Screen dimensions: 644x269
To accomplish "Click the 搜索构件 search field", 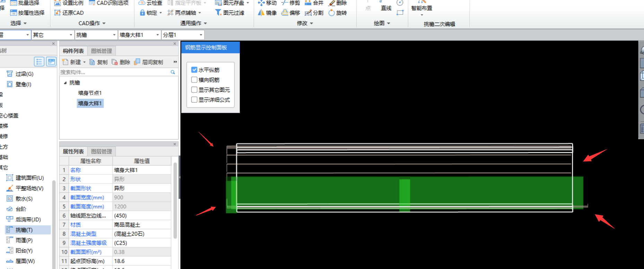I will [x=118, y=72].
